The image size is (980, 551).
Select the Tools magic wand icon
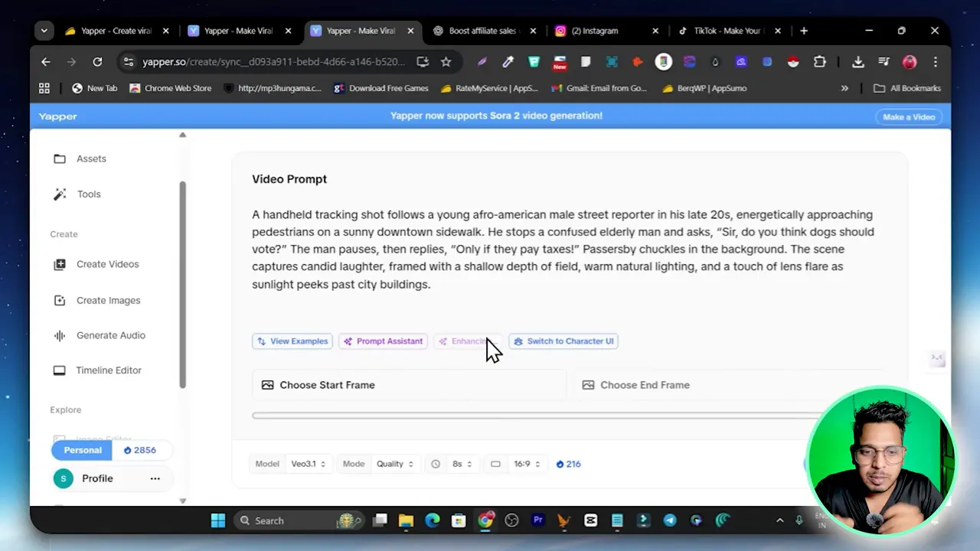60,194
